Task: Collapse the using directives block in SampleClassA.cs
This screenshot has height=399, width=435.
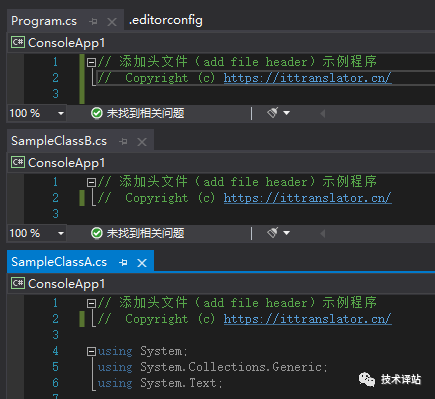Action: coord(91,351)
